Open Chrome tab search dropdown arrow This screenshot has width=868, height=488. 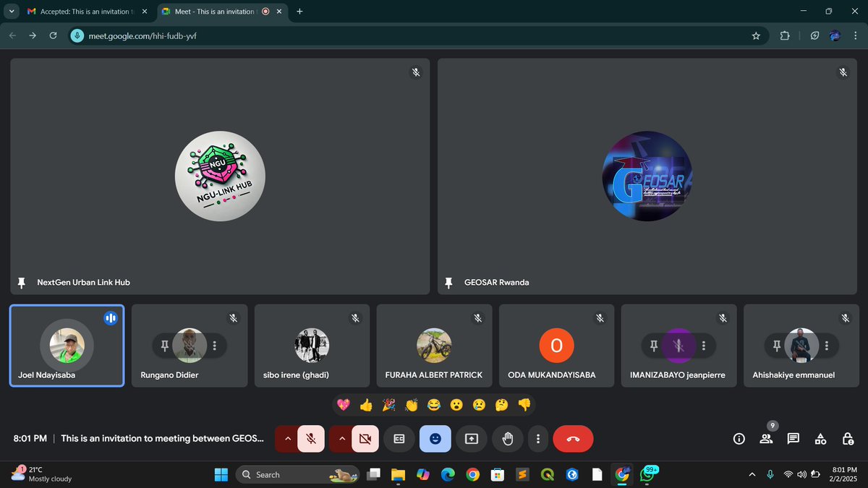coord(12,12)
